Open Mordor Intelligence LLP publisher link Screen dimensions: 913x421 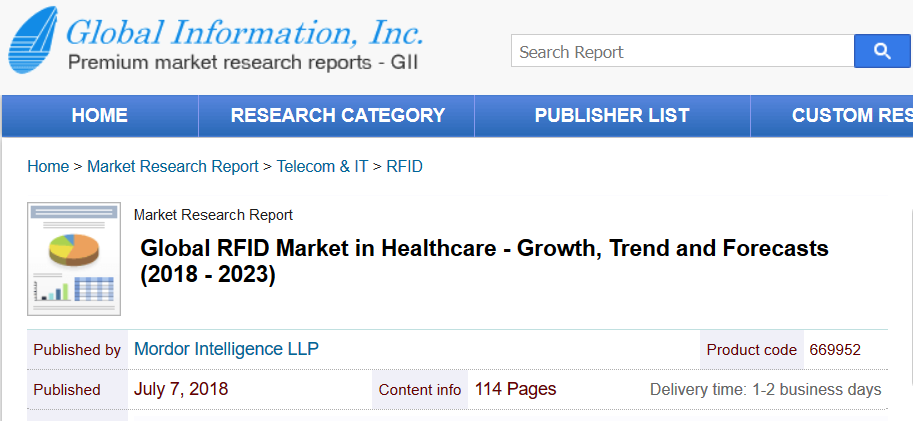pos(227,349)
